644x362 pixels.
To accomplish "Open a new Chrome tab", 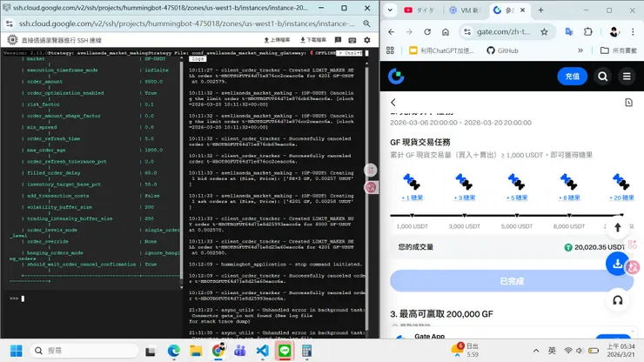I will (x=540, y=10).
